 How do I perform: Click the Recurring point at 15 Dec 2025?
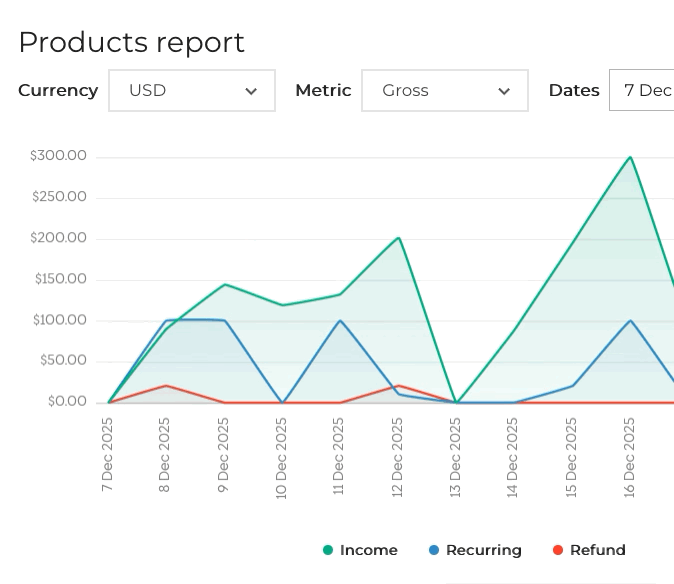pyautogui.click(x=572, y=386)
